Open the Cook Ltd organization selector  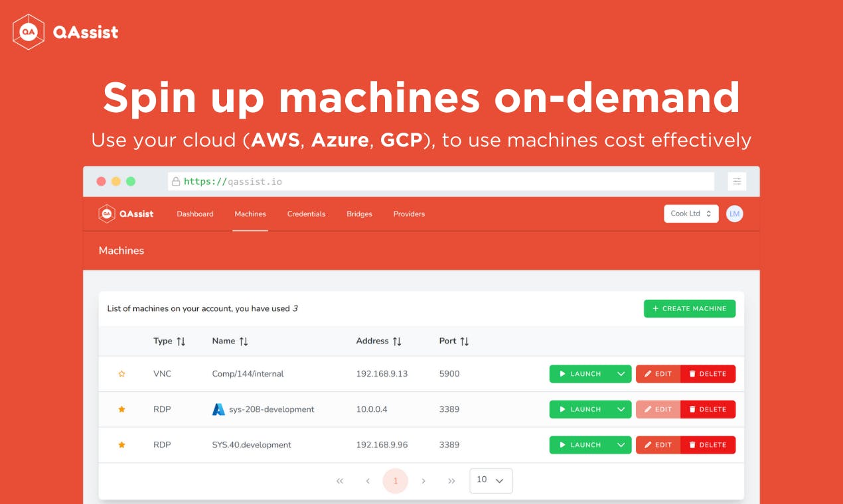[x=691, y=214]
